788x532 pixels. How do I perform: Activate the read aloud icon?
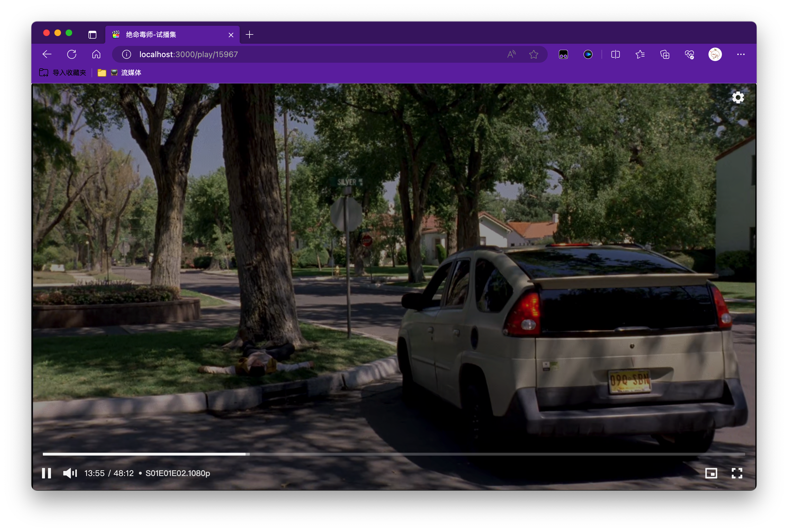(511, 54)
